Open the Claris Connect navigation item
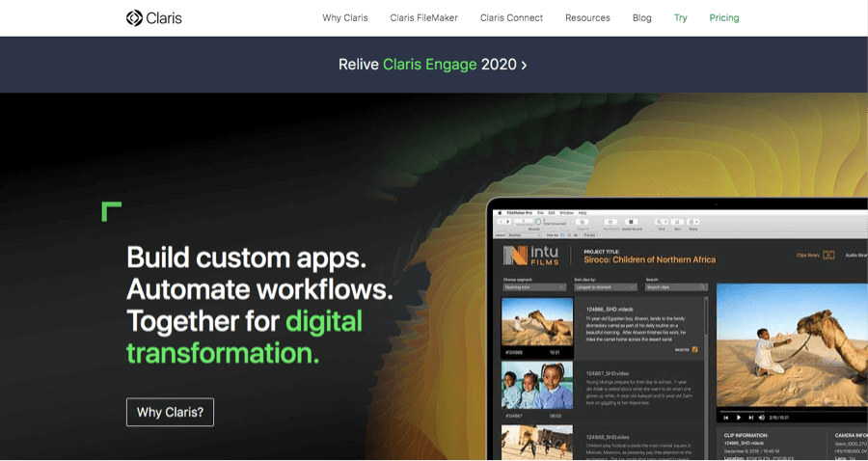Screen dimensions: 868x461 pyautogui.click(x=511, y=17)
